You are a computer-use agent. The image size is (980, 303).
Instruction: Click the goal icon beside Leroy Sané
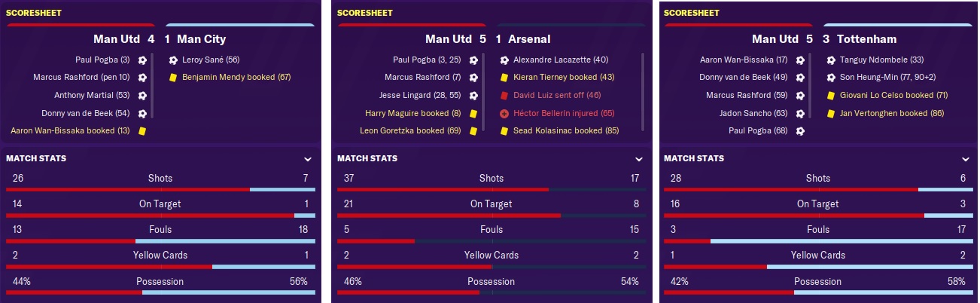(174, 60)
